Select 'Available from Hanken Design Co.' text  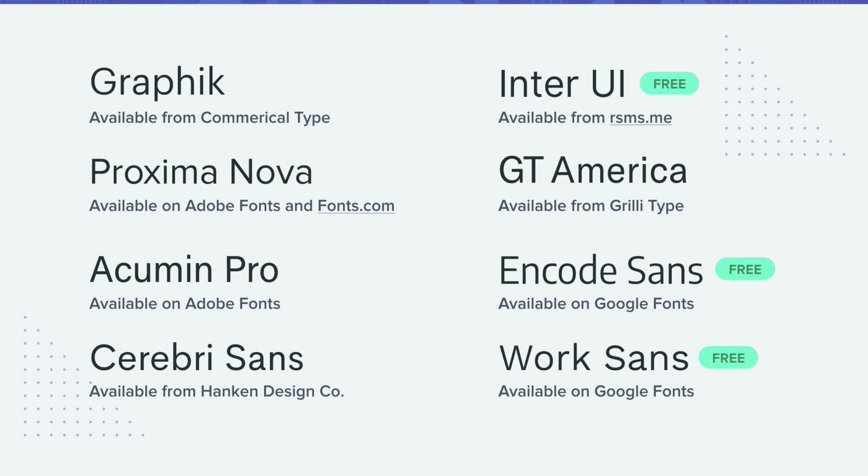(216, 391)
